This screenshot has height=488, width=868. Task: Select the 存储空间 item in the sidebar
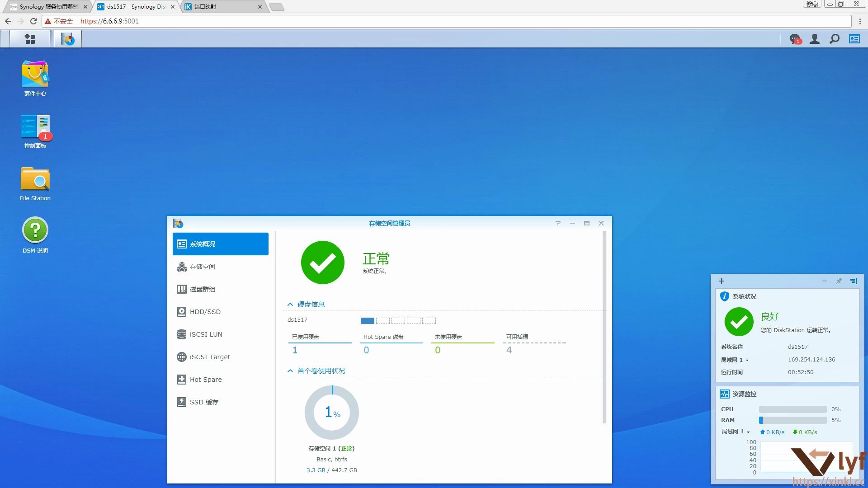[x=203, y=267]
